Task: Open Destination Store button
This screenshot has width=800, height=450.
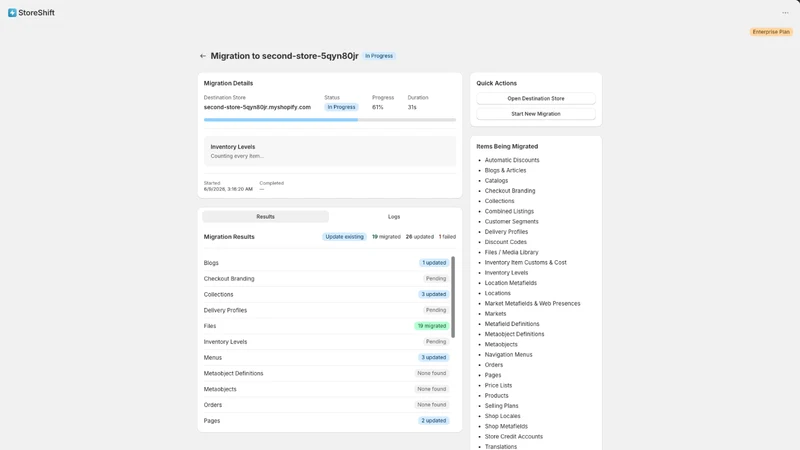Action: [x=536, y=98]
